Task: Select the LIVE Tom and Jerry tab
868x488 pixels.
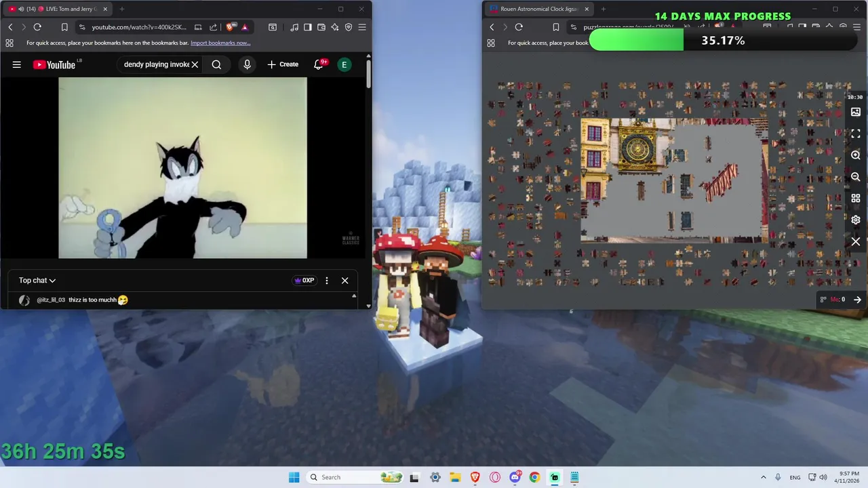Action: pyautogui.click(x=58, y=9)
